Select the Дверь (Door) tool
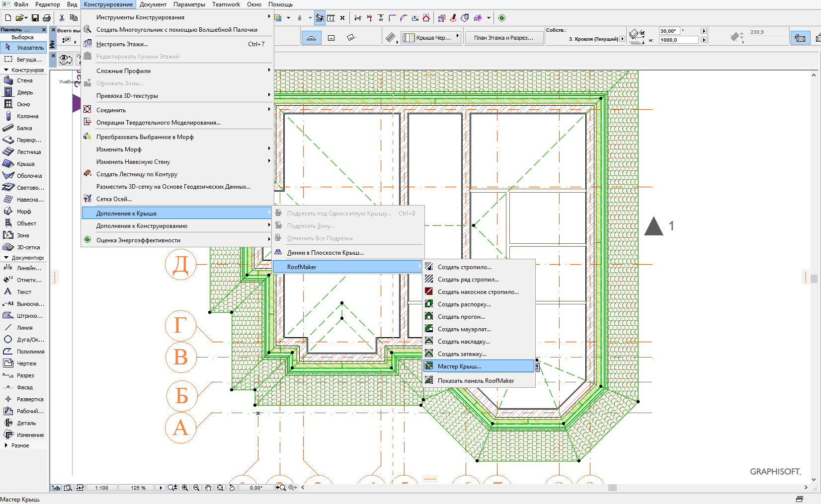This screenshot has height=504, width=821. [23, 92]
